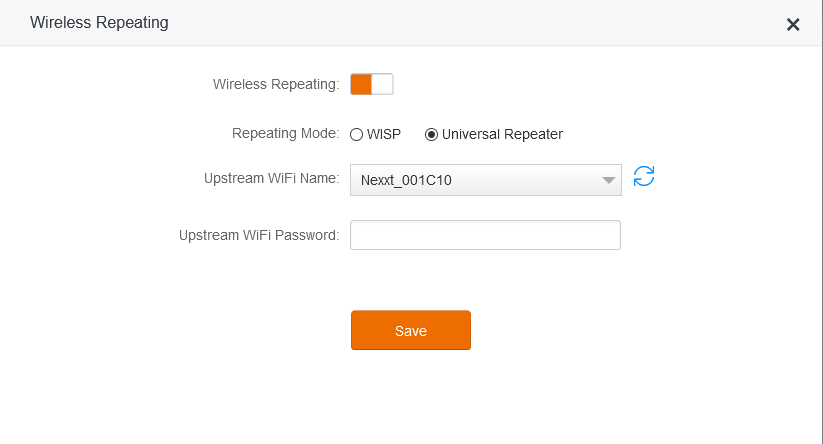
Task: Focus the Upstream WiFi Password field
Action: [486, 235]
